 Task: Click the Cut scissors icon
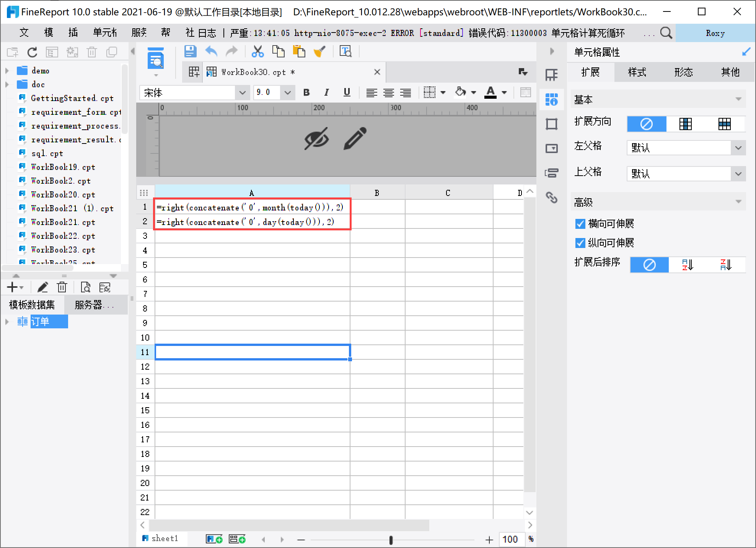point(257,51)
